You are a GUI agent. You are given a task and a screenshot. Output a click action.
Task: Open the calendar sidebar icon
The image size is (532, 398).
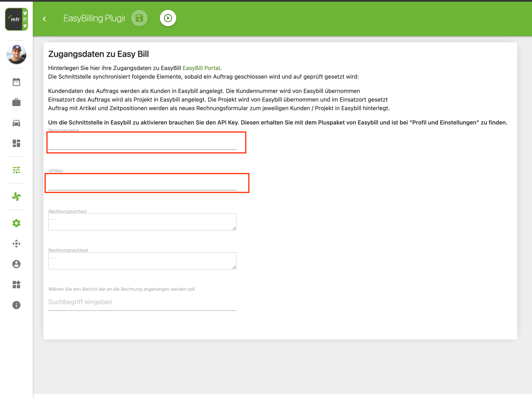(x=16, y=82)
